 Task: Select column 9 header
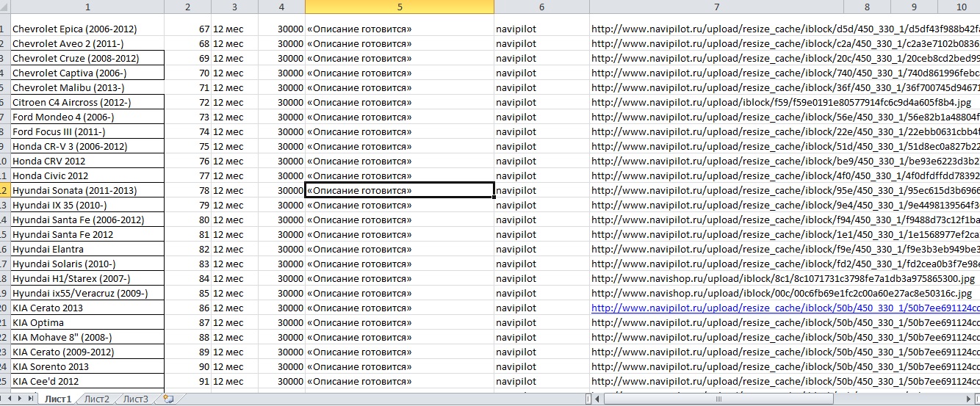(914, 7)
